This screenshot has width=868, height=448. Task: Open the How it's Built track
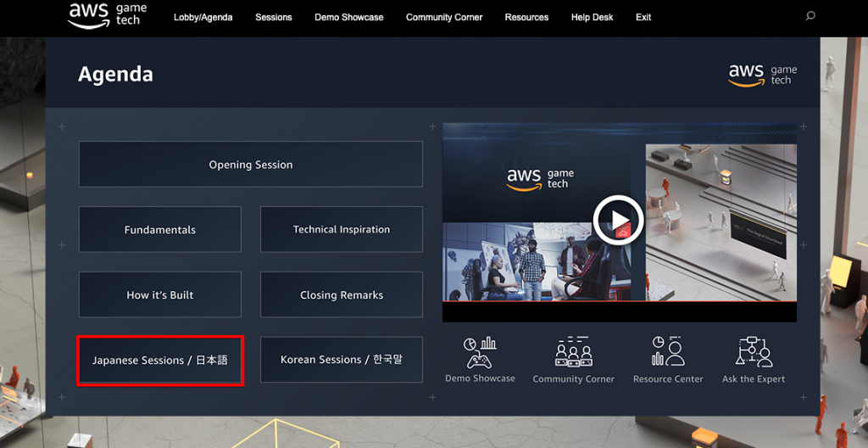point(160,295)
